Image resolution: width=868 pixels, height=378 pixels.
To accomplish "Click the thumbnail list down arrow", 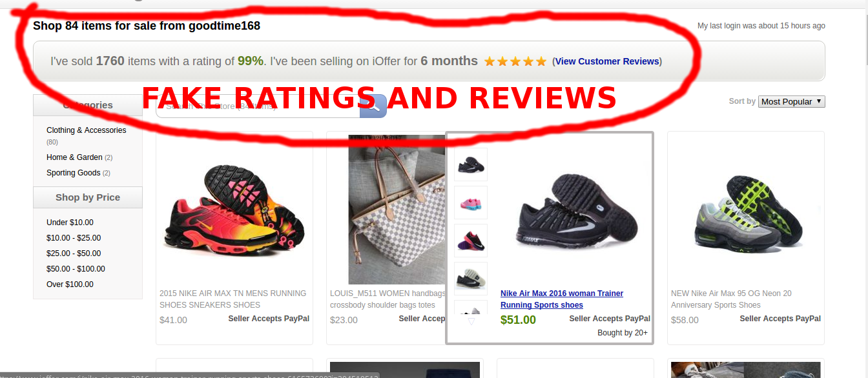I will click(x=471, y=321).
